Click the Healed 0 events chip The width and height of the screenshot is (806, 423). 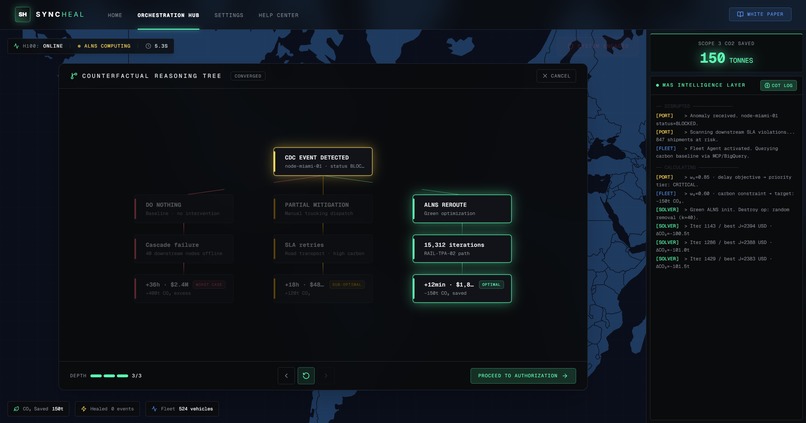(107, 409)
